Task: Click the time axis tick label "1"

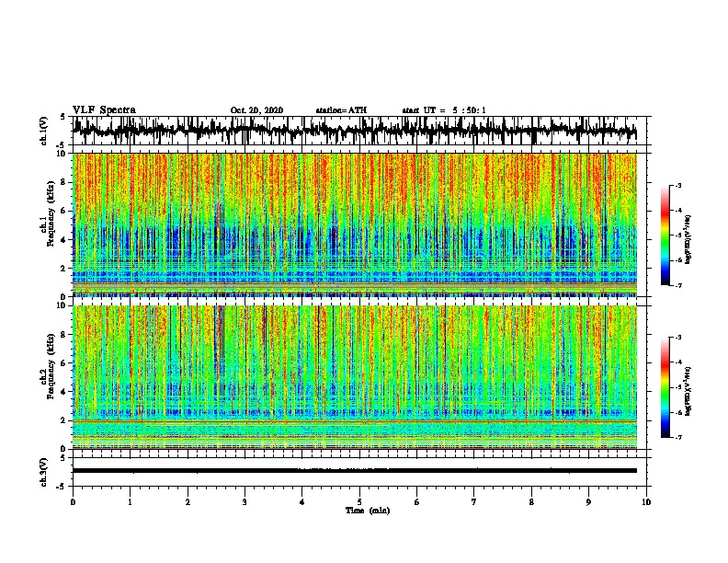Action: click(130, 501)
